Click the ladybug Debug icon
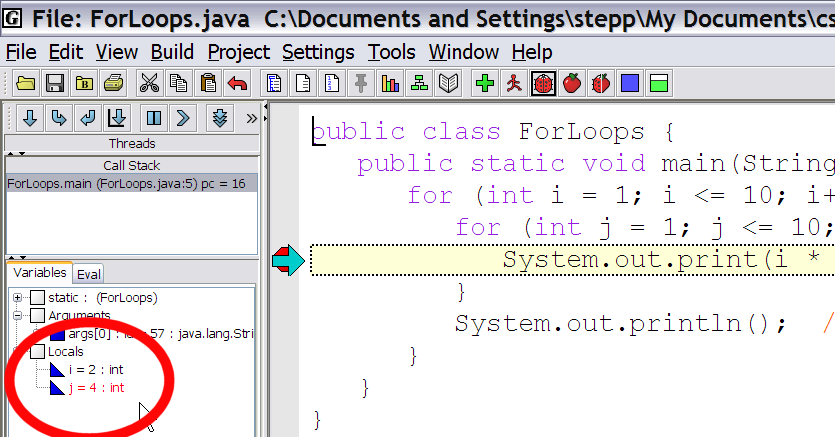 pyautogui.click(x=543, y=84)
